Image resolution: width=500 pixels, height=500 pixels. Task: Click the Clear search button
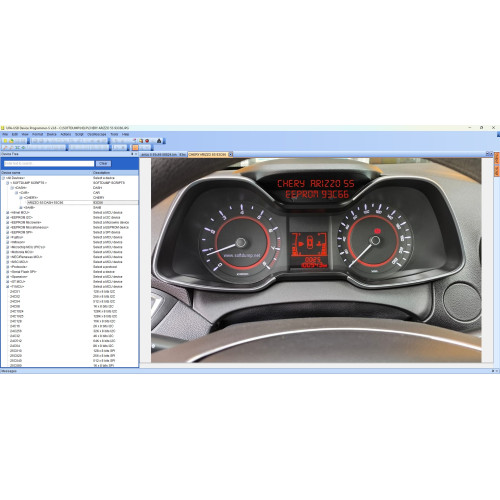click(103, 163)
